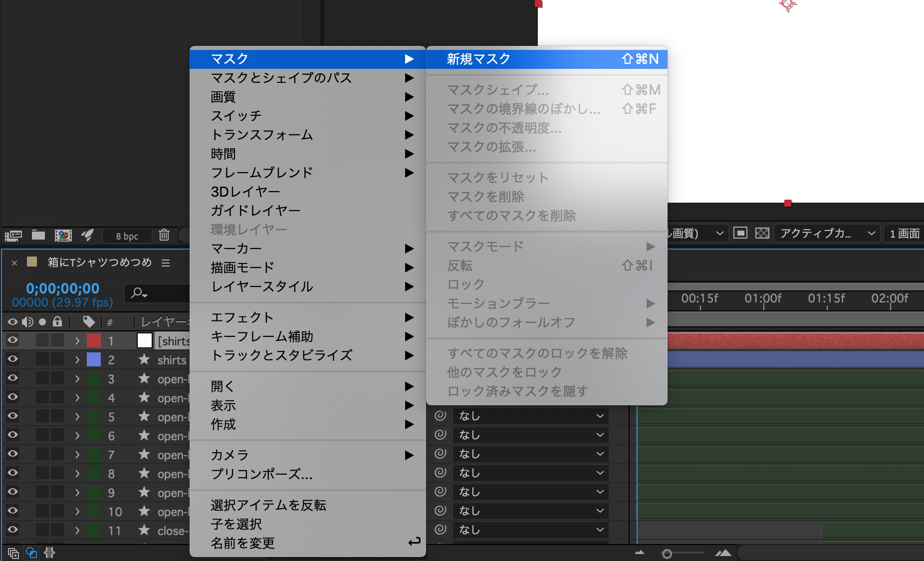Open parent dropdown なし for layer 11

[x=531, y=530]
